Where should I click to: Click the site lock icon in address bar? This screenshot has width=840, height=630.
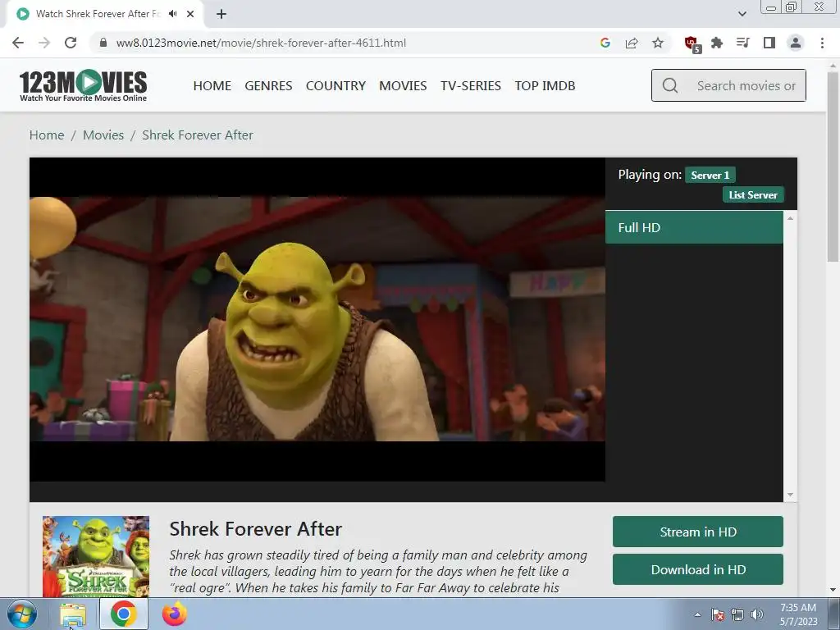coord(103,43)
